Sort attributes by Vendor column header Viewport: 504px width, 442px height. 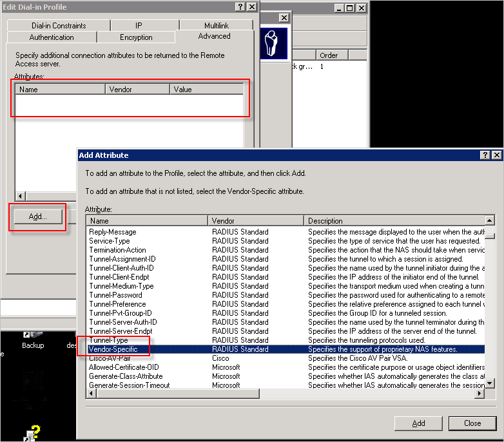tap(255, 220)
